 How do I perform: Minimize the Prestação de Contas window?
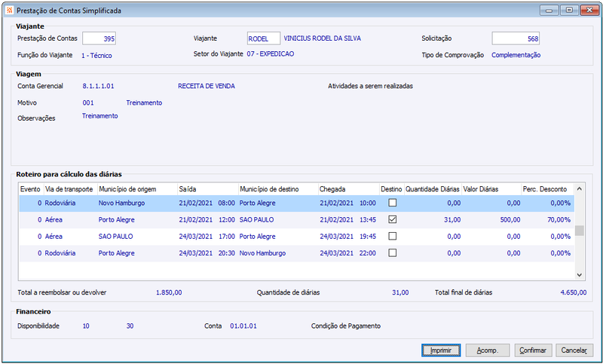click(549, 11)
